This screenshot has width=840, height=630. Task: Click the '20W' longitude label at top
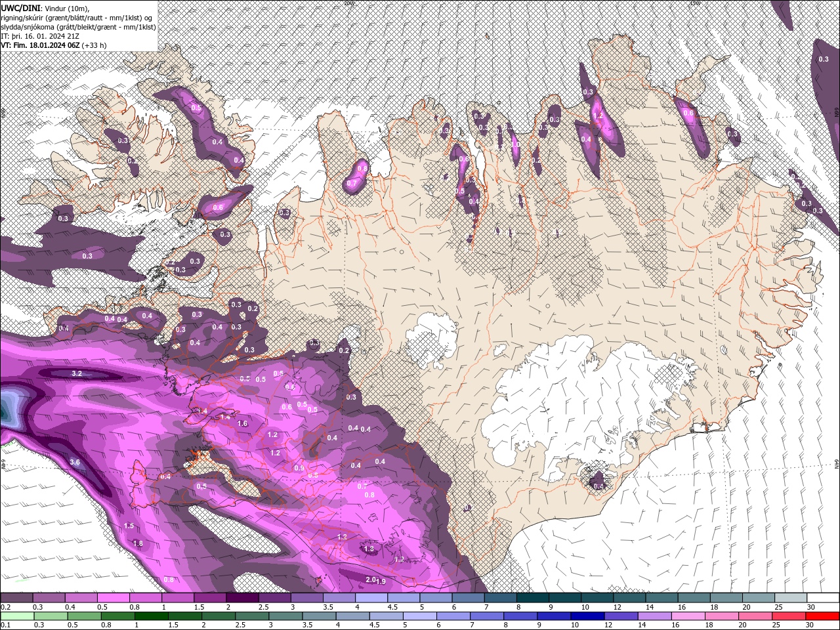coord(348,3)
